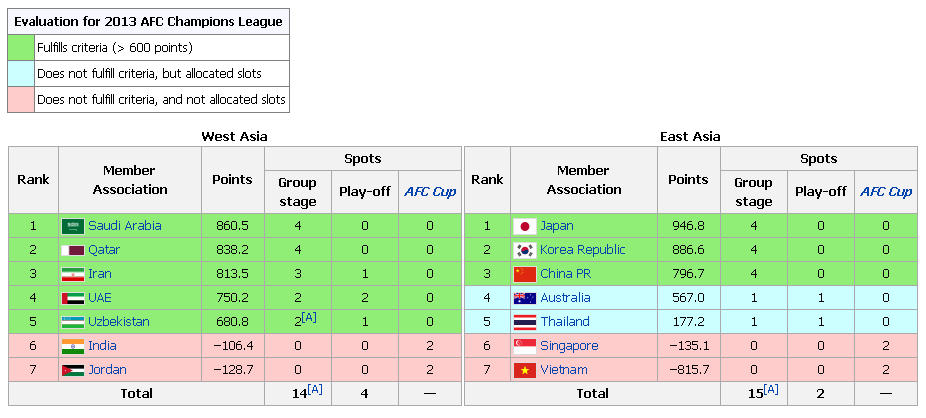Click the West Asia Points column header
This screenshot has height=418, width=926.
232,179
